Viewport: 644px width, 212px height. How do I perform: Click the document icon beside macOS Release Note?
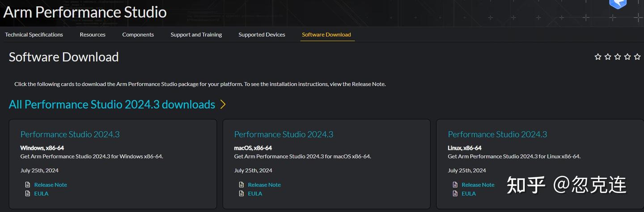point(242,185)
